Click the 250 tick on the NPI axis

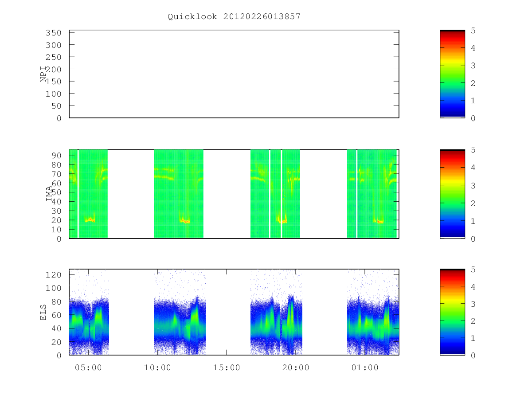coord(53,57)
